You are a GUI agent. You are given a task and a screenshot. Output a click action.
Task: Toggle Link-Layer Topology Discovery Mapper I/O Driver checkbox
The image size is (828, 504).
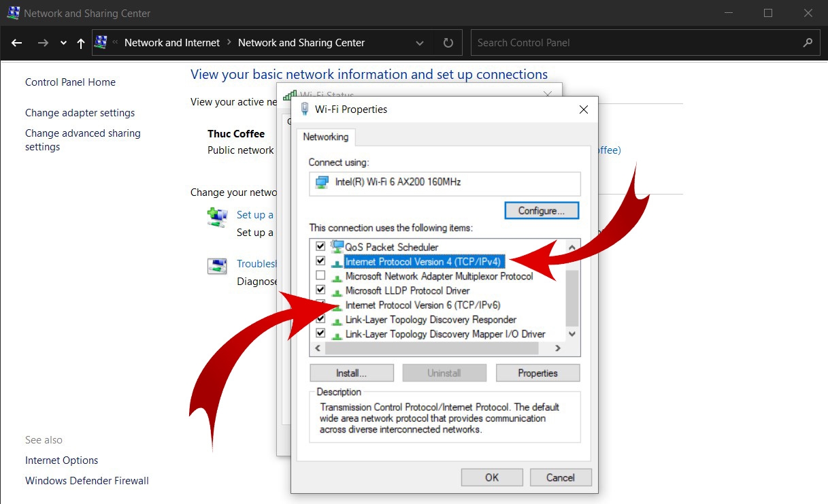coord(320,334)
